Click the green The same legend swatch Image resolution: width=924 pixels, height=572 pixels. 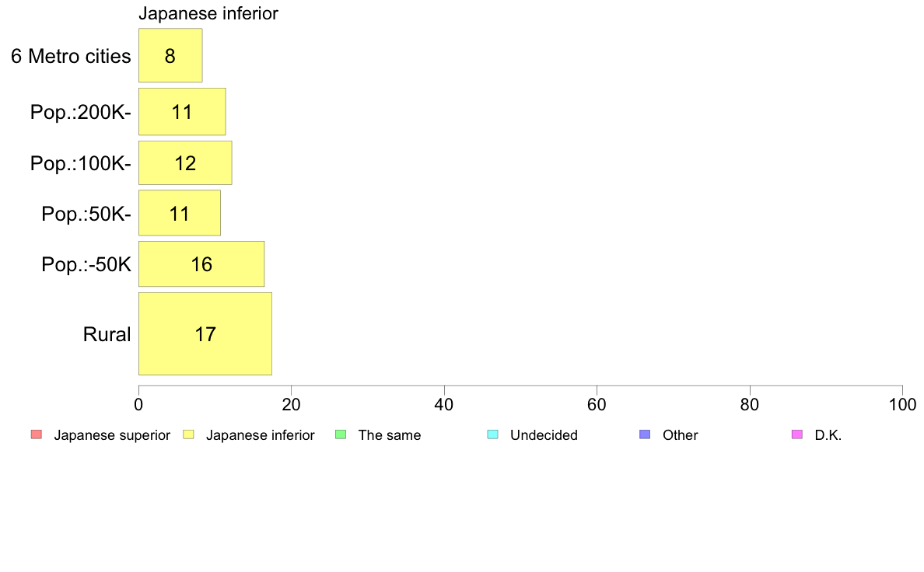pyautogui.click(x=341, y=434)
